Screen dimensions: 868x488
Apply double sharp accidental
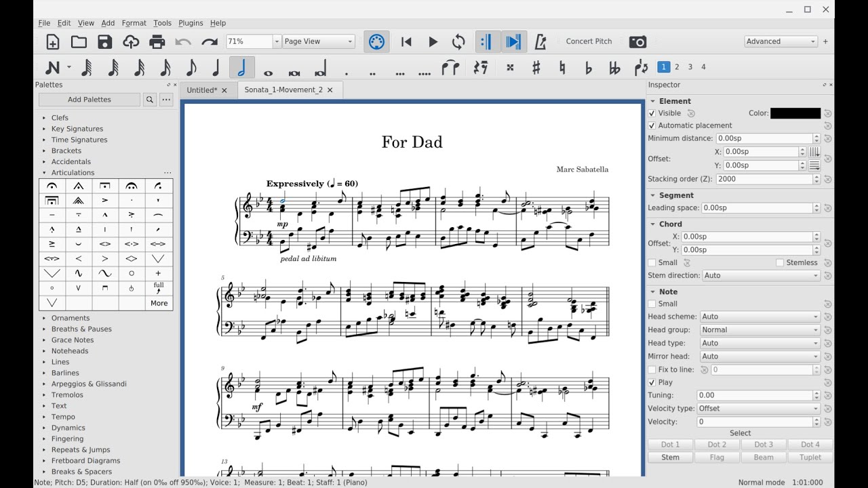510,68
